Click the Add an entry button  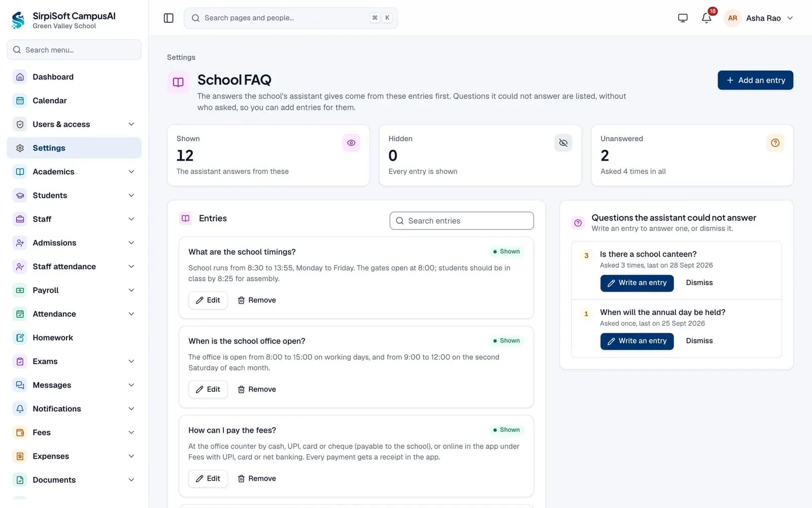pyautogui.click(x=755, y=80)
